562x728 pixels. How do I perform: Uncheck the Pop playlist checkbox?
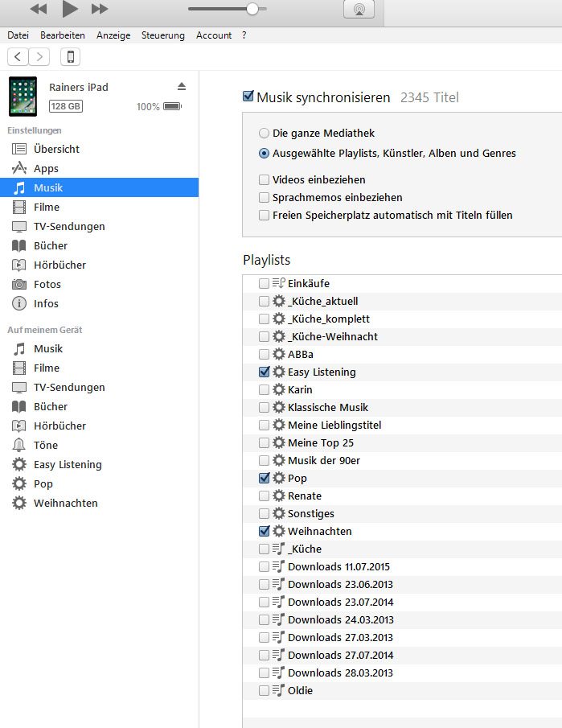(x=264, y=478)
